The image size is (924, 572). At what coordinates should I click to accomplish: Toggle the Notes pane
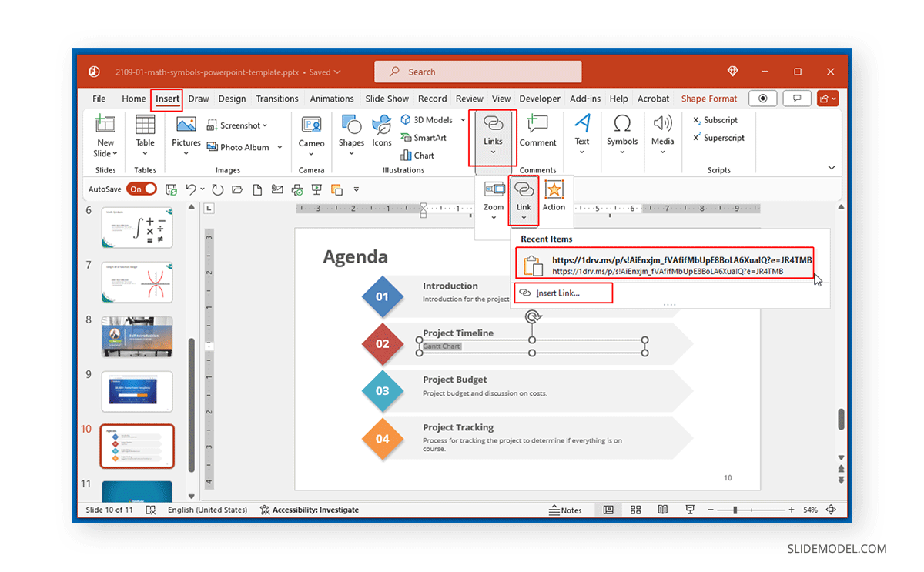[564, 510]
